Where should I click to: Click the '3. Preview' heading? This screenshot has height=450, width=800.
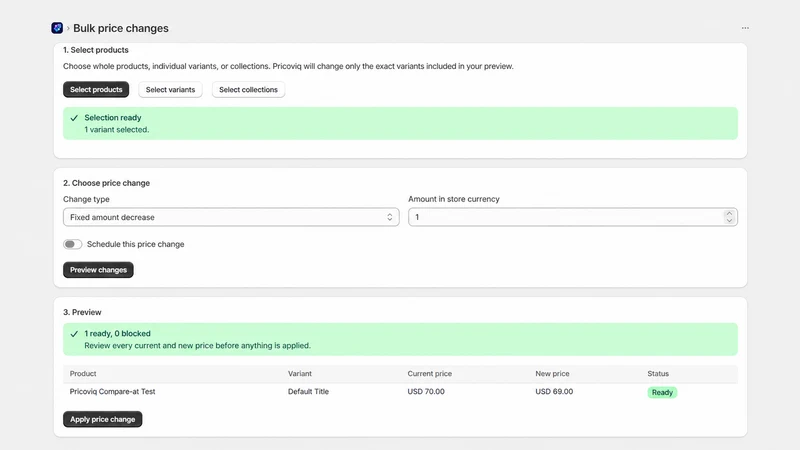82,312
